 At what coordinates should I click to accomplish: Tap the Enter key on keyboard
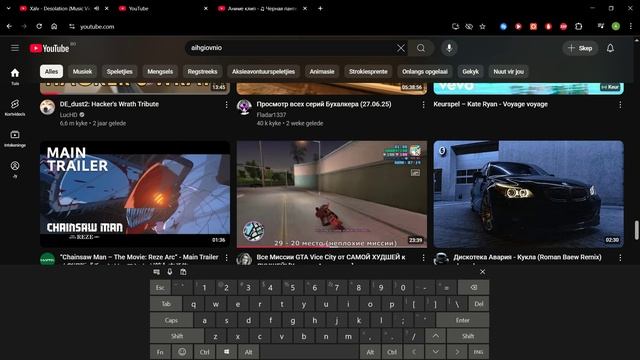click(x=462, y=320)
